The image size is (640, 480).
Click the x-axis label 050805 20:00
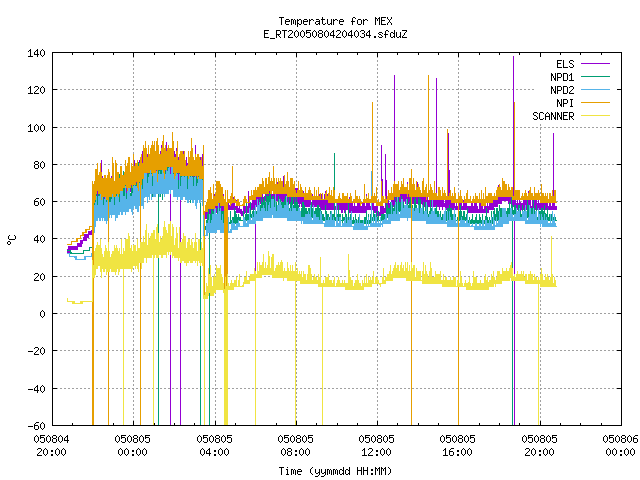(539, 446)
